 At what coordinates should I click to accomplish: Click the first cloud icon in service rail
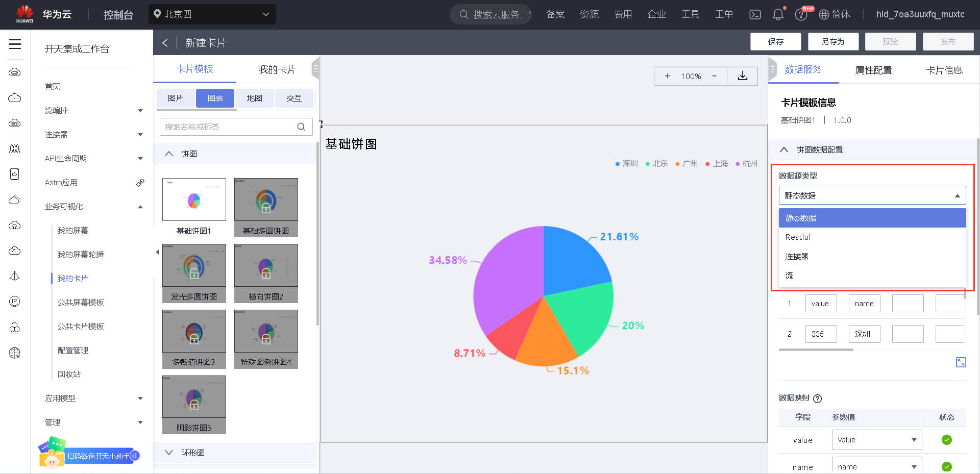click(15, 72)
